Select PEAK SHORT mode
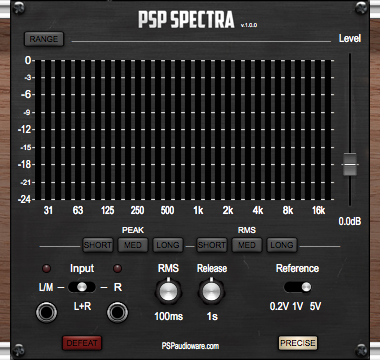This screenshot has height=360, width=380. 98,245
